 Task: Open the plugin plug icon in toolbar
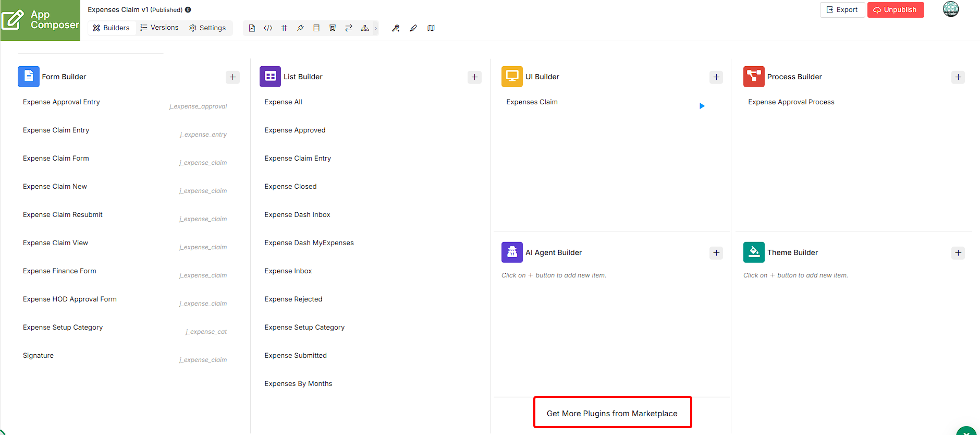pos(300,28)
